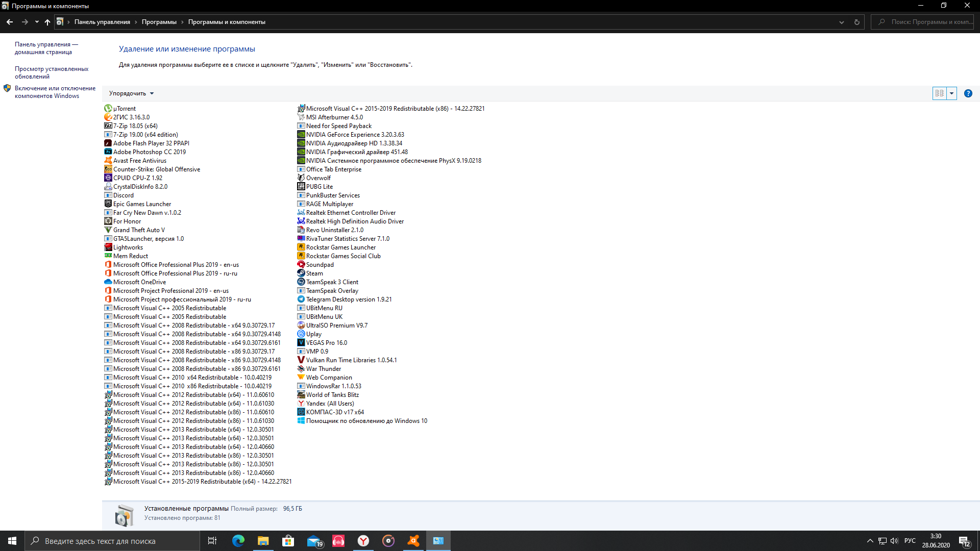Click the TeamSpeak 3 Client icon
980x551 pixels.
(301, 282)
